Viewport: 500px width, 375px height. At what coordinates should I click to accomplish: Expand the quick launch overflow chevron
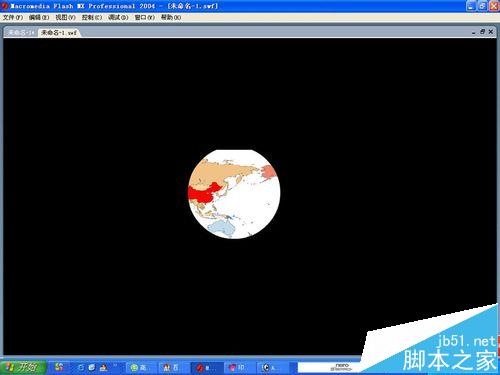(x=115, y=365)
